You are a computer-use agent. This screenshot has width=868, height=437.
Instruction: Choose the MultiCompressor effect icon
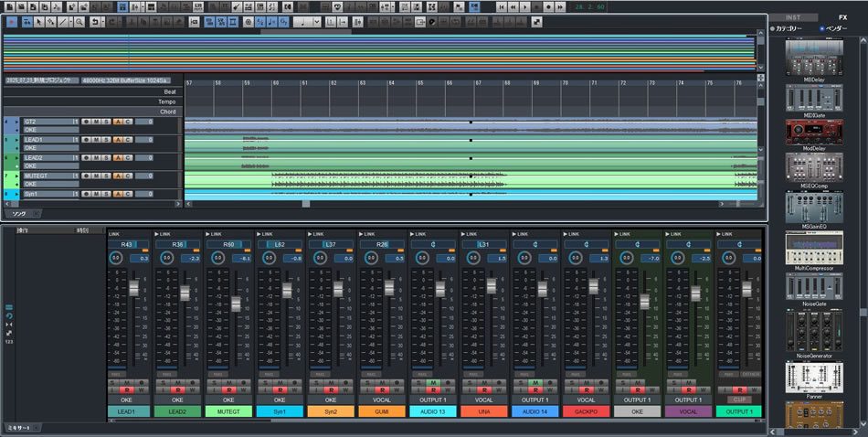(814, 247)
